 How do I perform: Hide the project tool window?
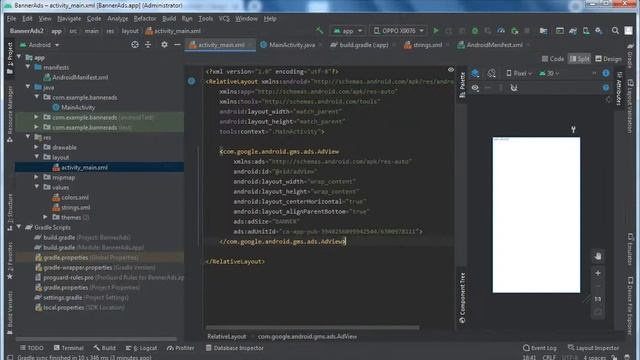pos(177,45)
